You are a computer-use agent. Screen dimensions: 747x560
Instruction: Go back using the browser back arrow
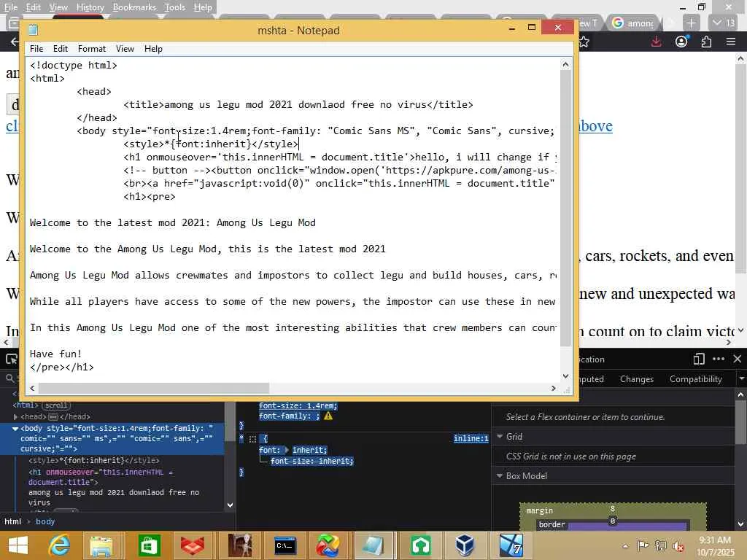coord(15,42)
